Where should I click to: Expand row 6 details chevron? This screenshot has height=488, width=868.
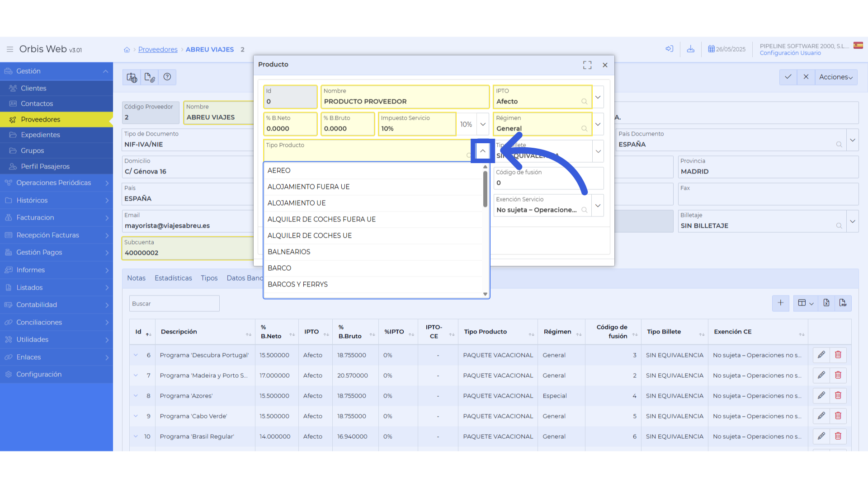click(136, 355)
